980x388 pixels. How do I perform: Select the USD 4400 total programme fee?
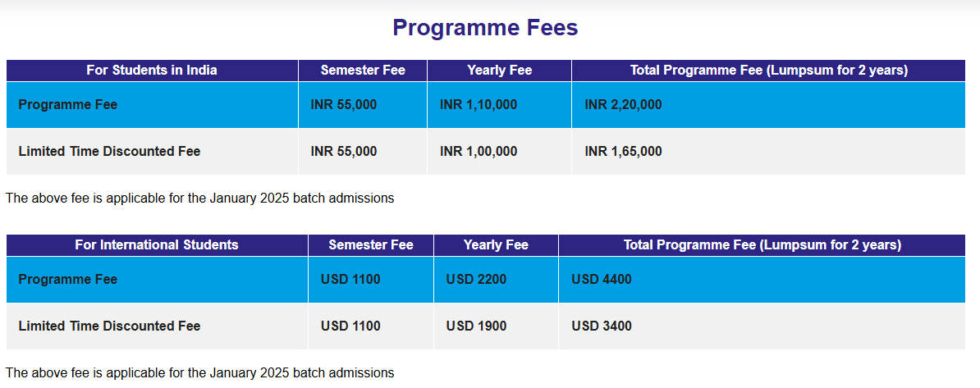(602, 280)
